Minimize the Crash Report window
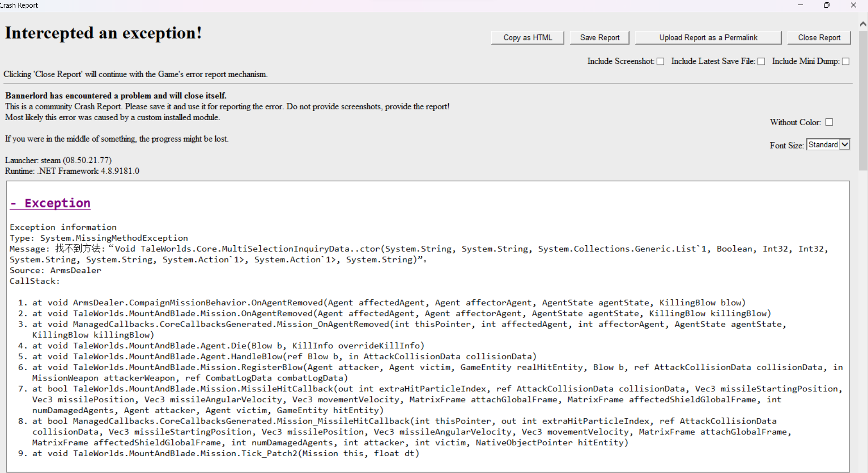 point(800,5)
